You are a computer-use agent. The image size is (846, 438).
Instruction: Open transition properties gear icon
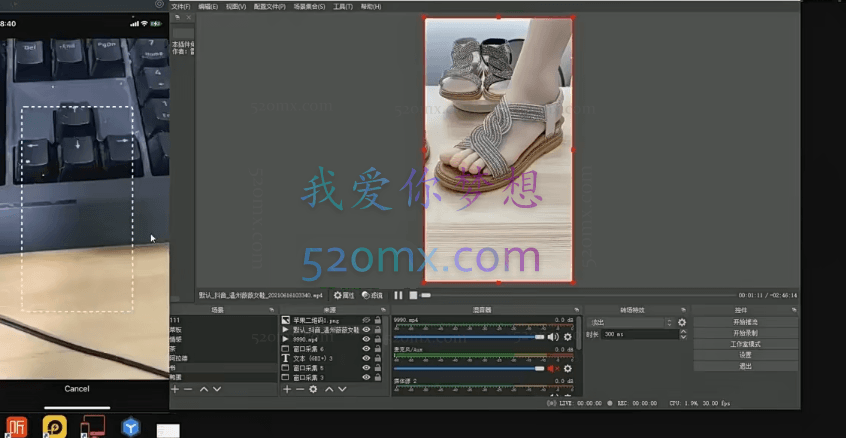[x=682, y=323]
